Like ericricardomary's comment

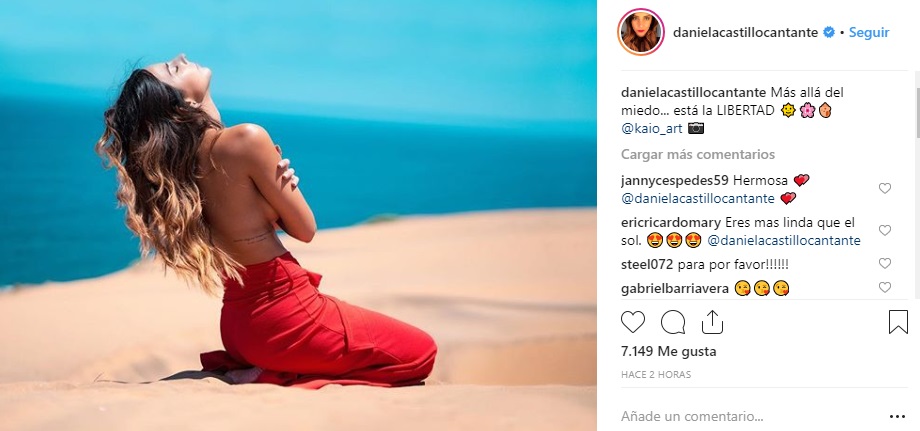click(x=884, y=230)
